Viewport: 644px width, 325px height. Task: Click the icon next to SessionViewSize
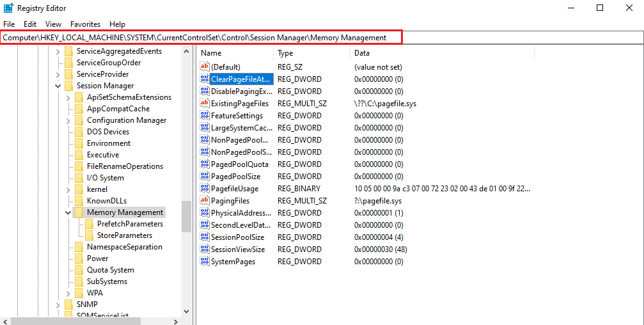(204, 249)
